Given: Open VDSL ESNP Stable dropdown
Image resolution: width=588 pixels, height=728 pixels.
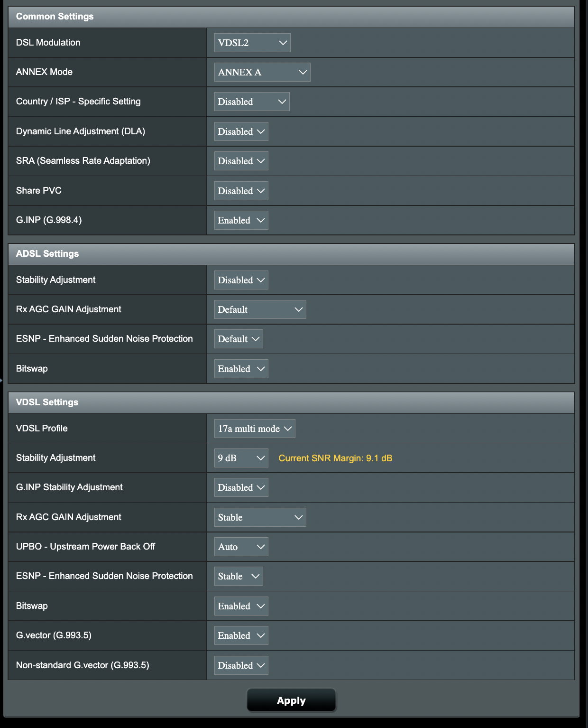Looking at the screenshot, I should [x=238, y=576].
